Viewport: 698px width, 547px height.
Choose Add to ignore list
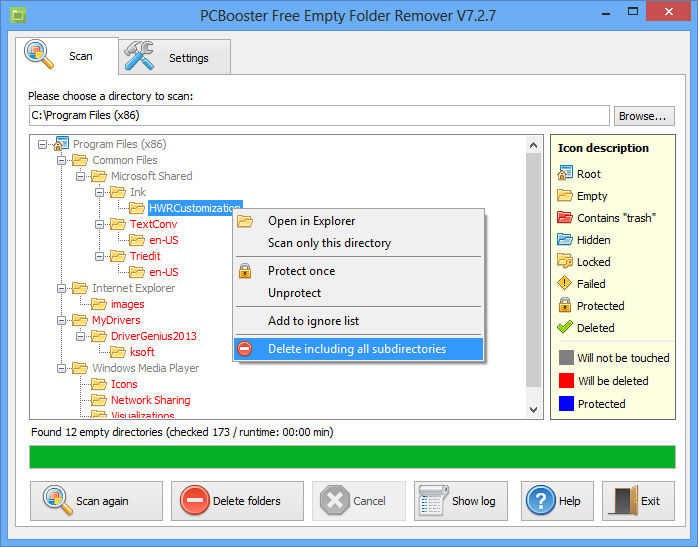click(358, 321)
